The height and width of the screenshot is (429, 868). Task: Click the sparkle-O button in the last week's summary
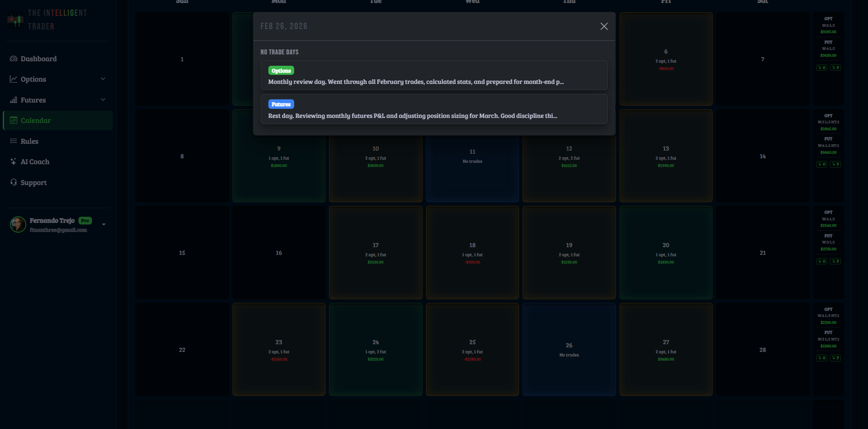[x=821, y=358]
